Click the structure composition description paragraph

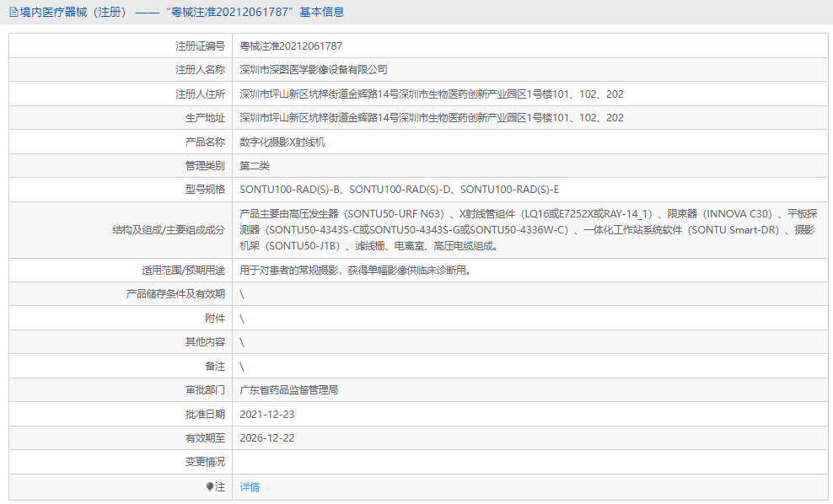[x=528, y=230]
